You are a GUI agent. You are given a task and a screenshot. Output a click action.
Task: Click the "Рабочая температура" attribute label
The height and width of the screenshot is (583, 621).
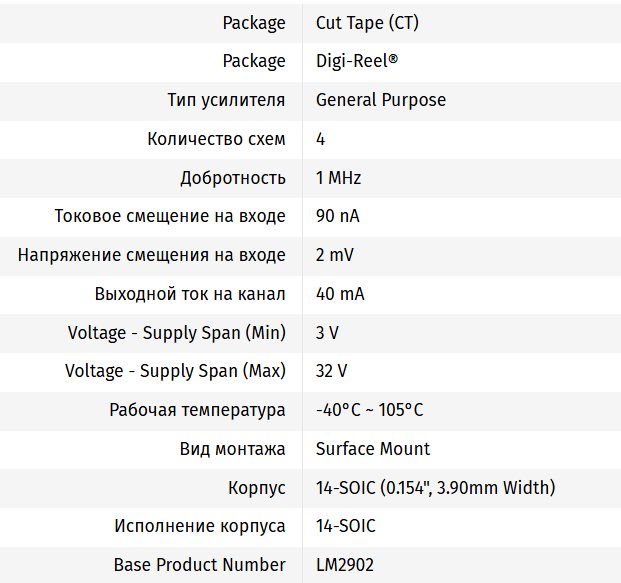pyautogui.click(x=198, y=410)
